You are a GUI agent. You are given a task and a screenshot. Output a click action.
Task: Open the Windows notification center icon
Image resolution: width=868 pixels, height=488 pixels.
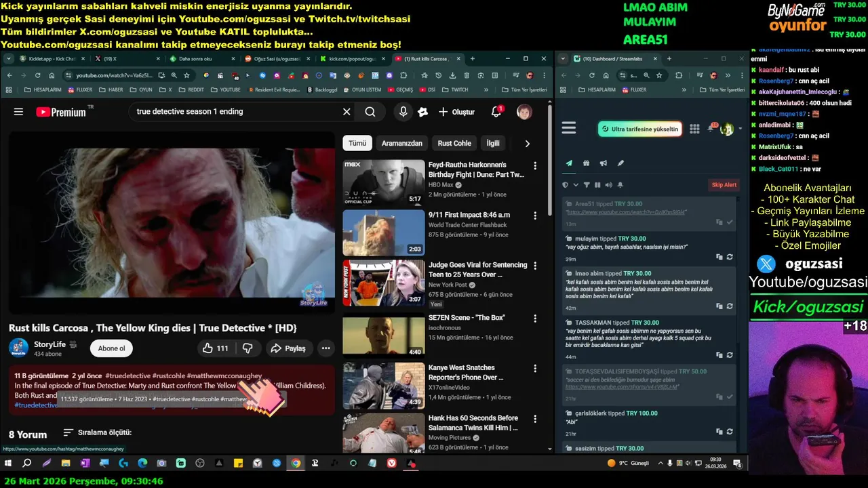[x=738, y=464]
